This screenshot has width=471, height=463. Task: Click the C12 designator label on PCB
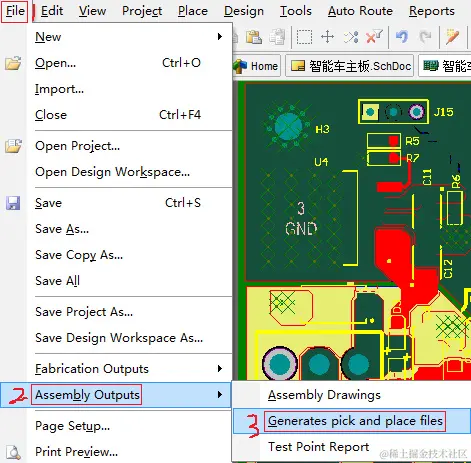coord(448,269)
